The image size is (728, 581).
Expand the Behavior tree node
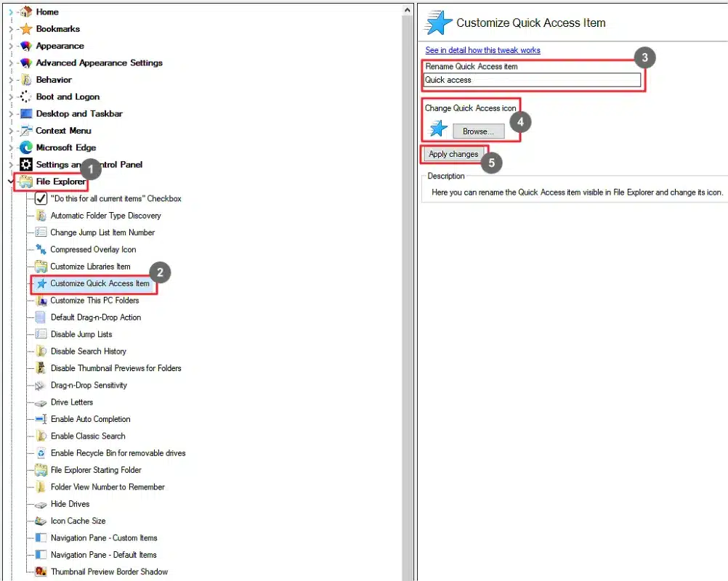[x=11, y=80]
